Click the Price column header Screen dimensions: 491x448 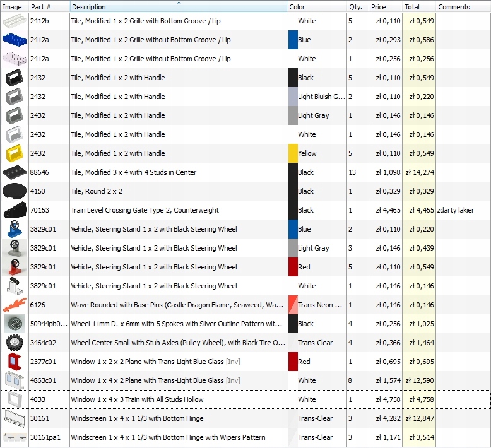pyautogui.click(x=385, y=7)
